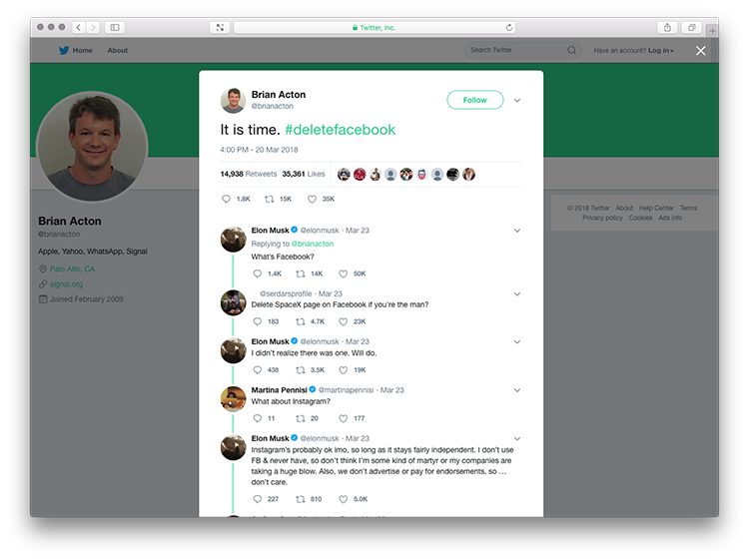Go forward in Safari

93,27
